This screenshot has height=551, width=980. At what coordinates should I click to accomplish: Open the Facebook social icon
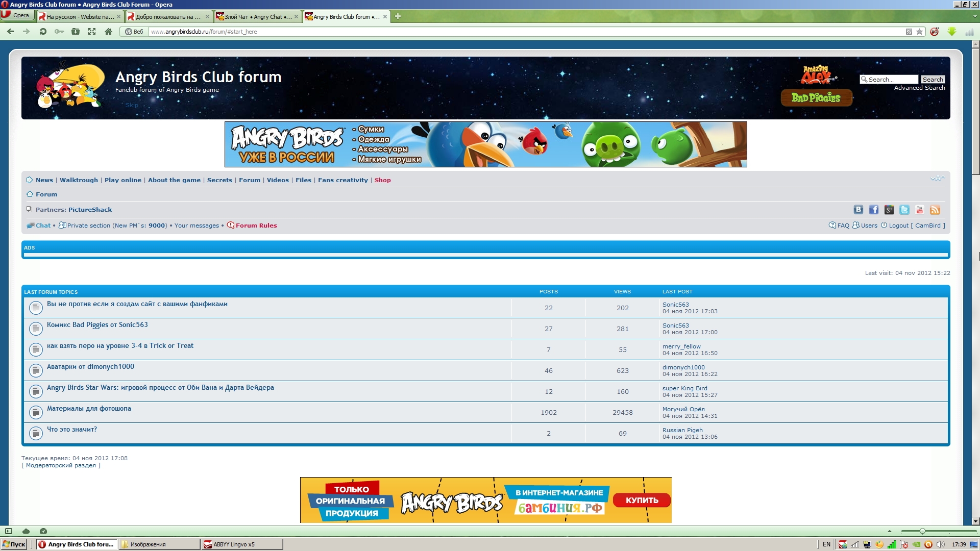873,210
